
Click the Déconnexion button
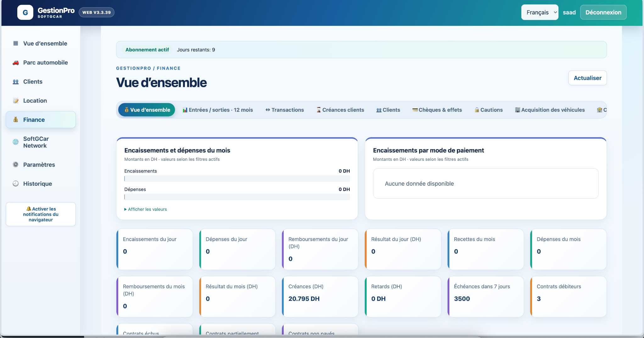pyautogui.click(x=603, y=12)
